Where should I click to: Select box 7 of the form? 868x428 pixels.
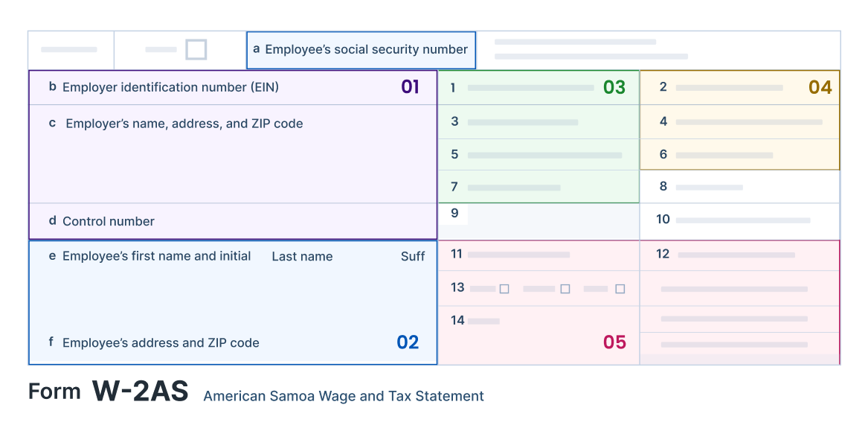(539, 187)
